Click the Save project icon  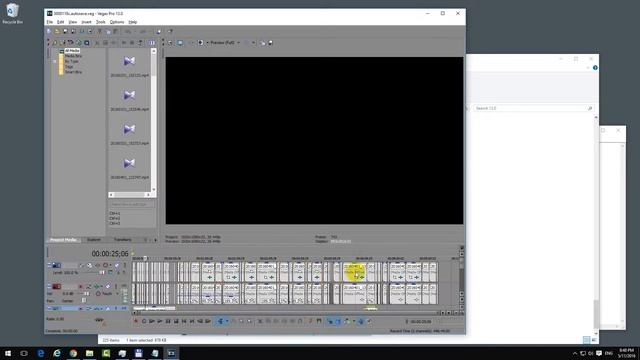pyautogui.click(x=65, y=31)
